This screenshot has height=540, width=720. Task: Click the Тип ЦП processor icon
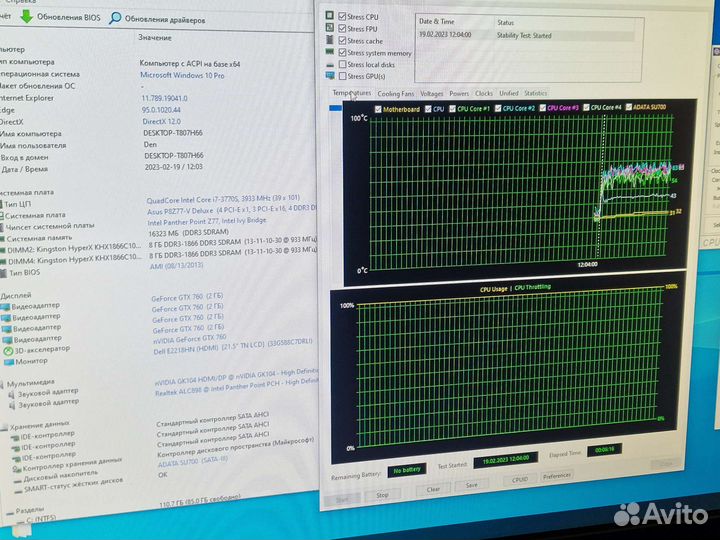[x=2, y=204]
